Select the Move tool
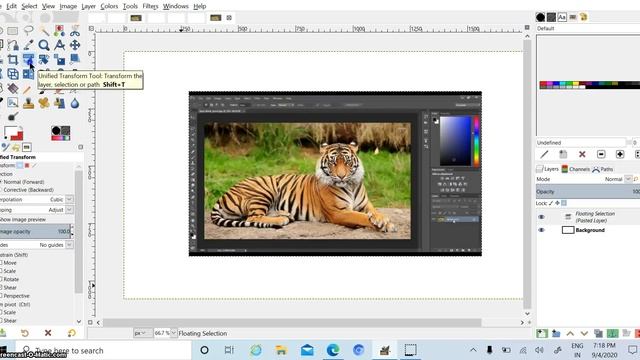Viewport: 640px width, 360px height. pos(75,45)
